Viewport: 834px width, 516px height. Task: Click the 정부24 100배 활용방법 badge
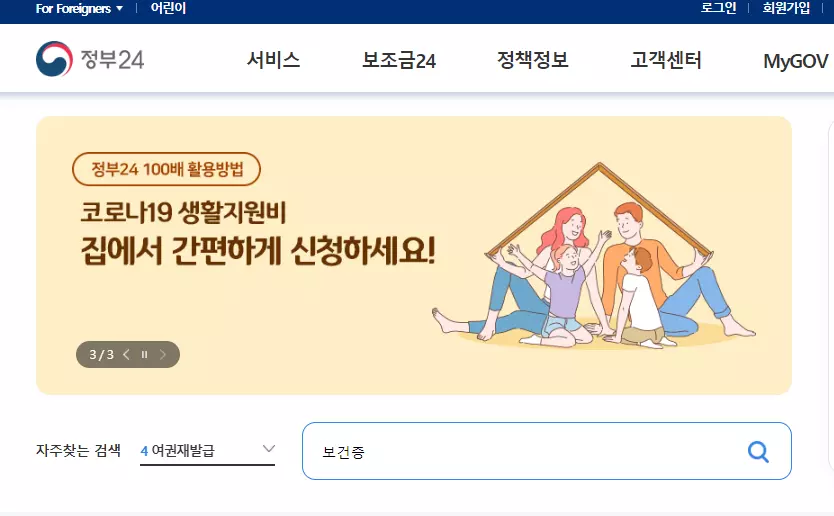coord(166,169)
